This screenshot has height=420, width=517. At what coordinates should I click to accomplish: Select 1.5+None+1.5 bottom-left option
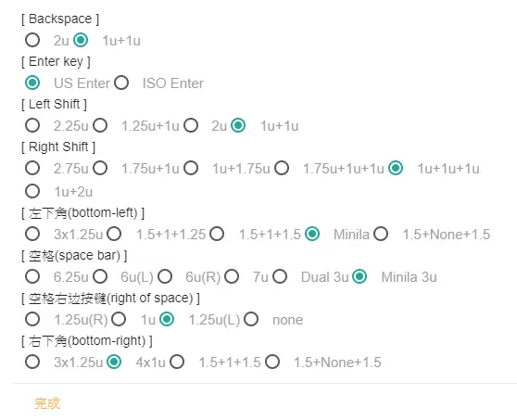click(381, 234)
